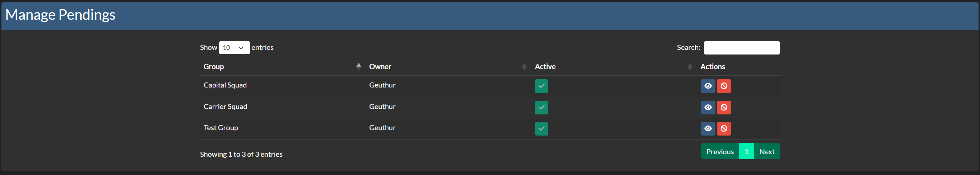View Test Group using the eye icon

(x=708, y=128)
